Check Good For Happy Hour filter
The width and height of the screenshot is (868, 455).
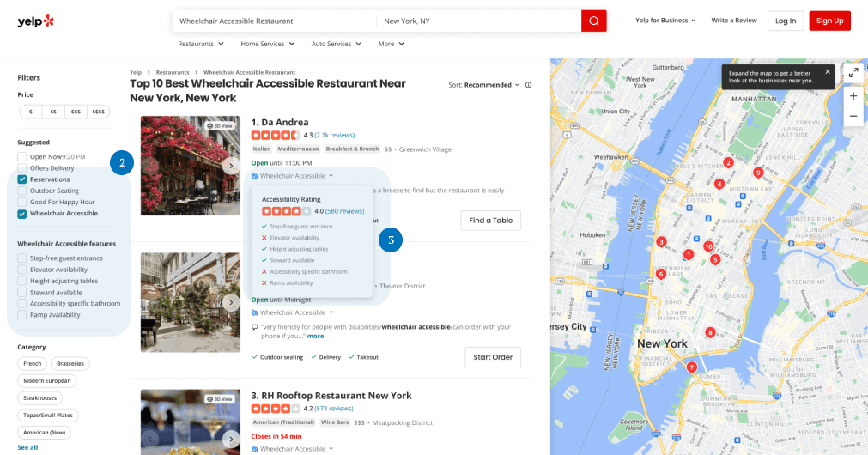[22, 202]
